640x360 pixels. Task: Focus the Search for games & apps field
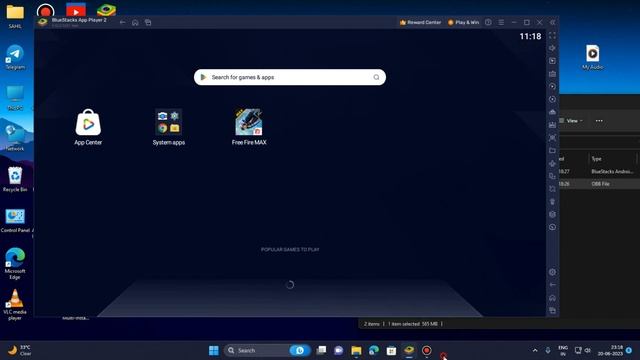pos(290,77)
